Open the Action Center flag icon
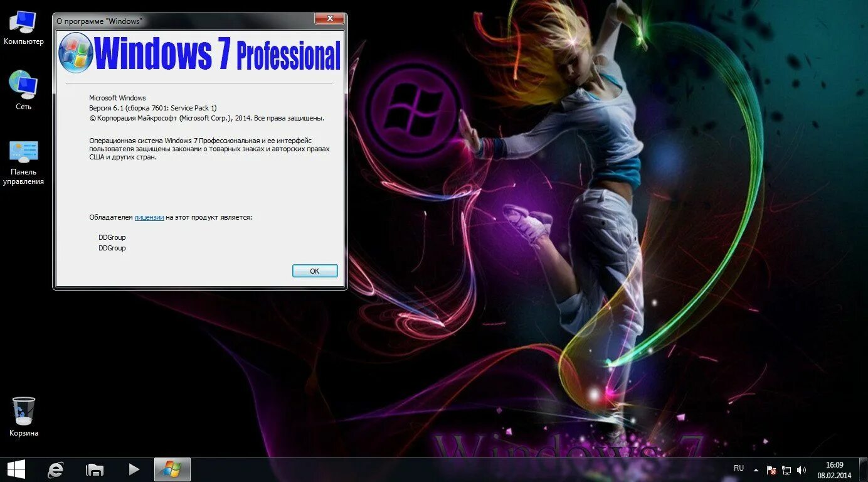This screenshot has height=482, width=868. pos(771,469)
